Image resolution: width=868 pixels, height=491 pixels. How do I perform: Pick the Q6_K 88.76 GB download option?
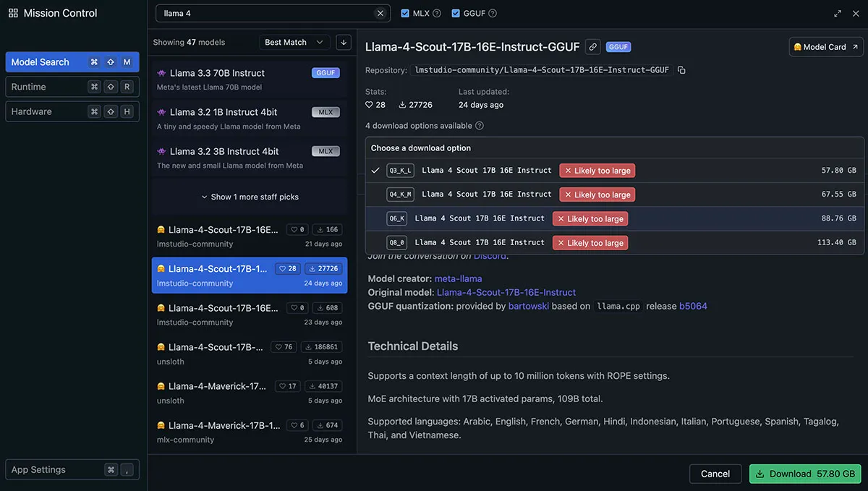point(615,218)
